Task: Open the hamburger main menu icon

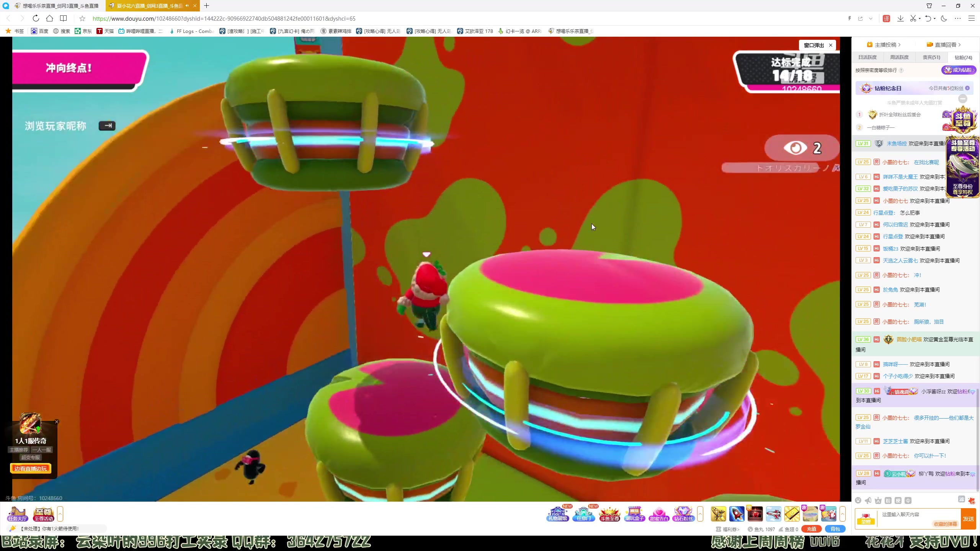Action: pos(972,18)
